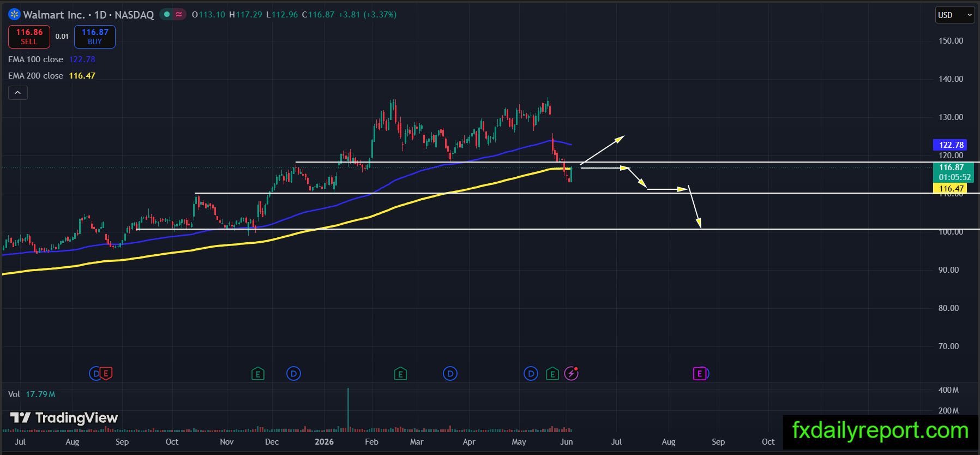980x455 pixels.
Task: Open the red earnings marker in August
Action: [107, 374]
